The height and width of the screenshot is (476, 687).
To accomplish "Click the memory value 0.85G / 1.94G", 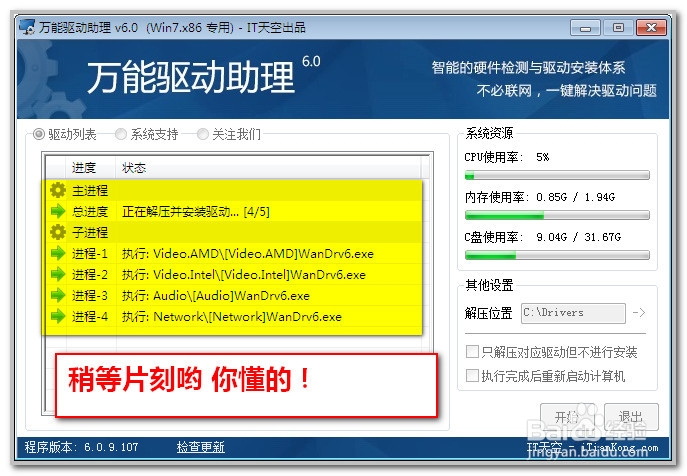I will [575, 197].
